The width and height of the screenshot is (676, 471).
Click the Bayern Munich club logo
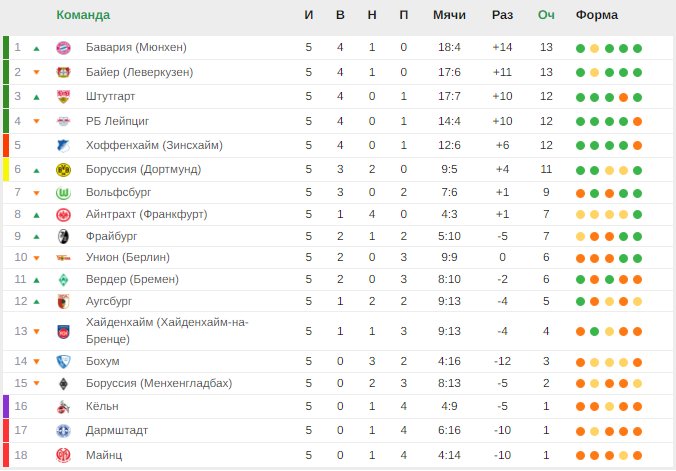(x=63, y=48)
